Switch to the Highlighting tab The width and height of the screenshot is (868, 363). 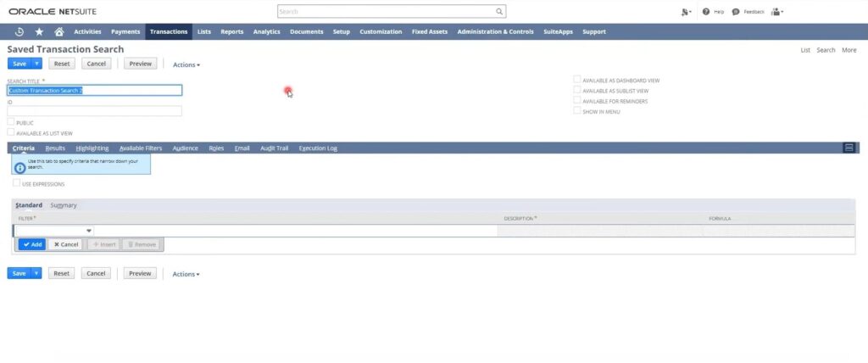92,148
